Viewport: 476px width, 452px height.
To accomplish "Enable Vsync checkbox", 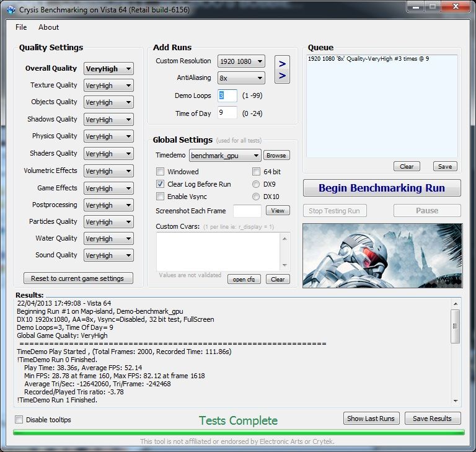I will tap(160, 197).
